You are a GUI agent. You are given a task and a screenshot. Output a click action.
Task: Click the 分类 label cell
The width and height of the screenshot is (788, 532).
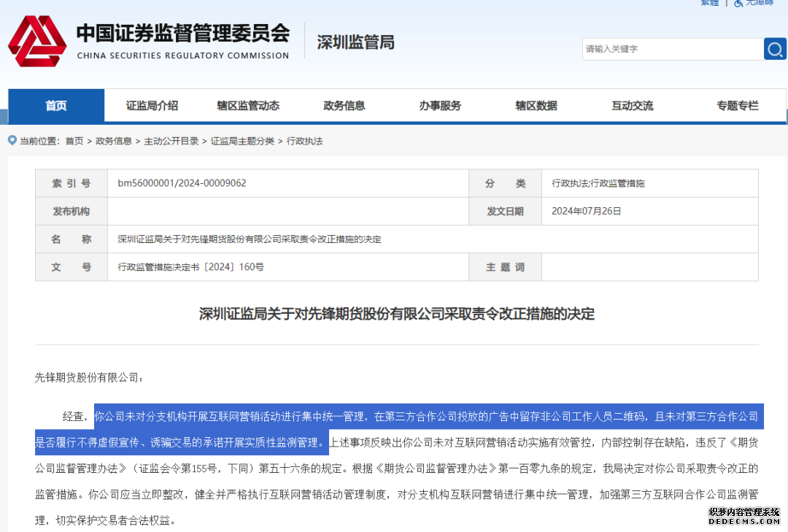505,183
